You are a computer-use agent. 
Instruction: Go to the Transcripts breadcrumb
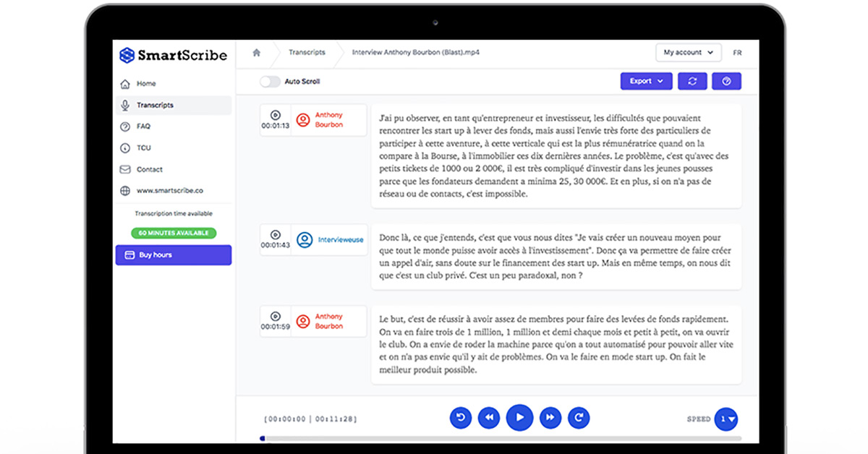point(307,53)
